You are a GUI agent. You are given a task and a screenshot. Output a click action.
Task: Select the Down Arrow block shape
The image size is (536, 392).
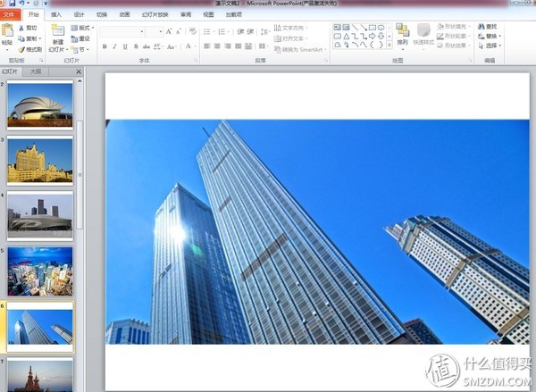click(x=381, y=36)
